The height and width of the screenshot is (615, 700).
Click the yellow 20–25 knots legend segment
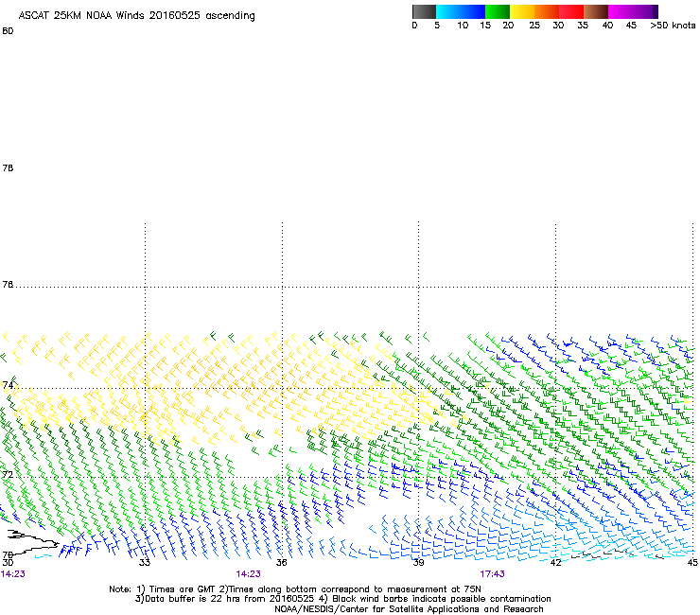tap(522, 11)
